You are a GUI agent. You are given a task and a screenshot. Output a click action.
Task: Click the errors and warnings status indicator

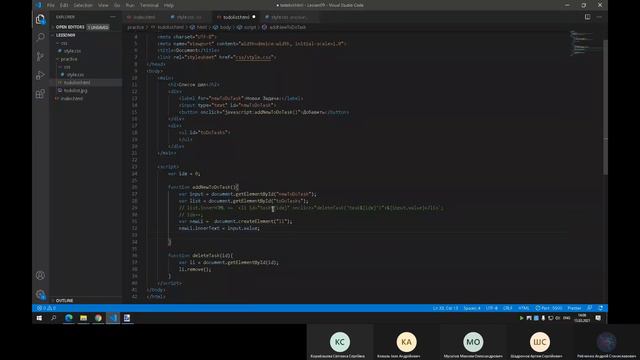tap(46, 308)
